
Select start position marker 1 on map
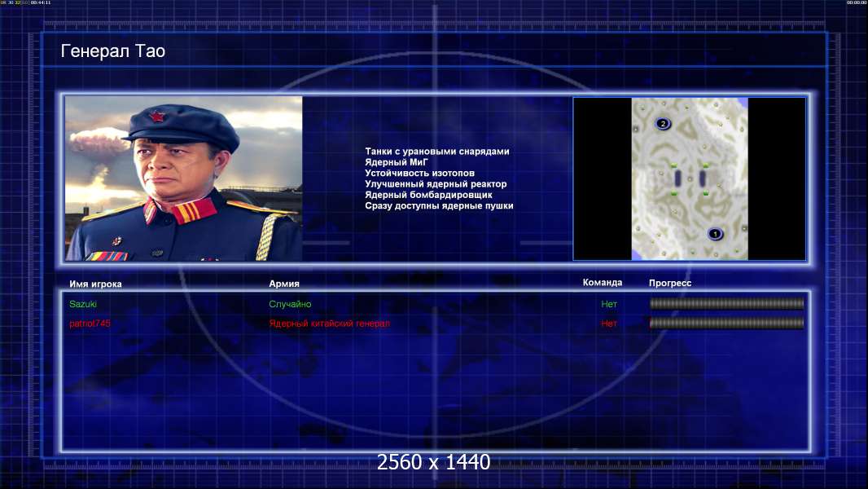click(x=715, y=234)
